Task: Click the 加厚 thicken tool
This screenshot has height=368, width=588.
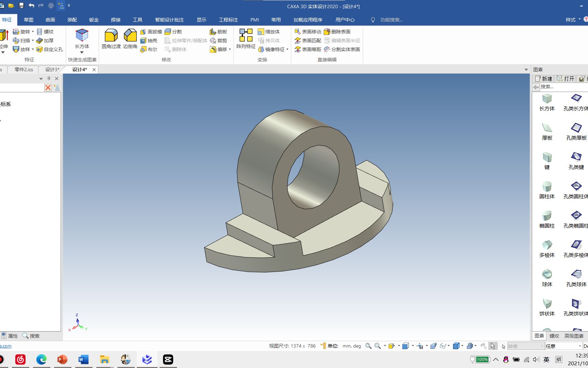Action: pyautogui.click(x=45, y=41)
